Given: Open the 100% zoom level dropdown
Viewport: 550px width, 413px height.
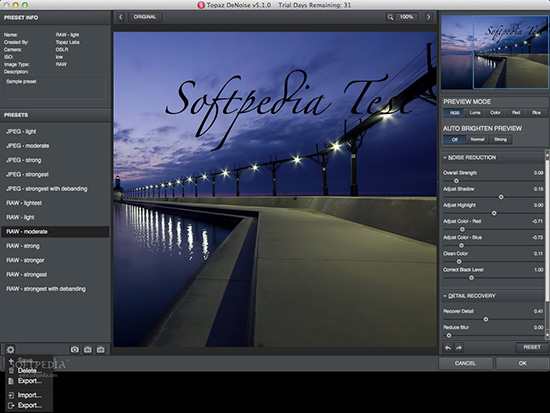Looking at the screenshot, I should coord(406,17).
